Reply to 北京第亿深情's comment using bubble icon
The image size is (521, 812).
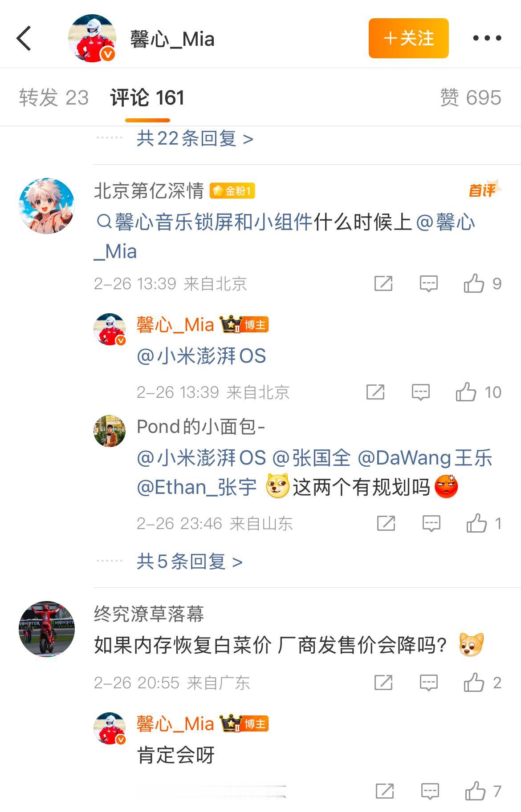[x=429, y=283]
